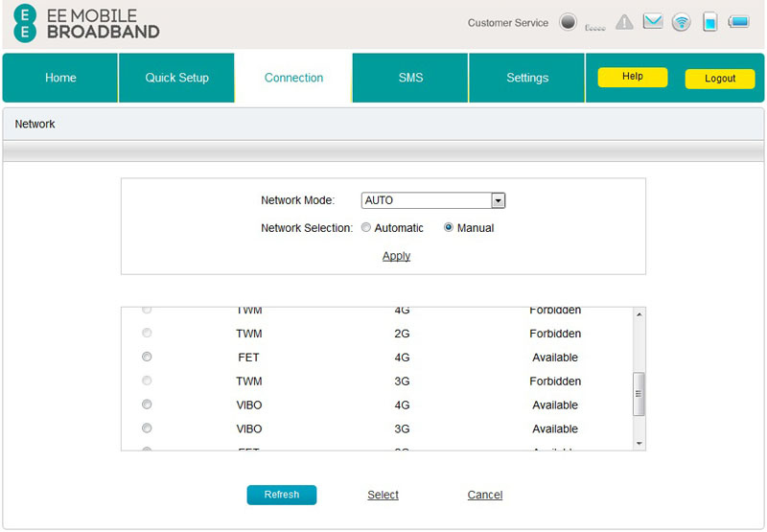Select the FET 4G network radio button
Image resolution: width=767 pixels, height=532 pixels.
coord(147,357)
